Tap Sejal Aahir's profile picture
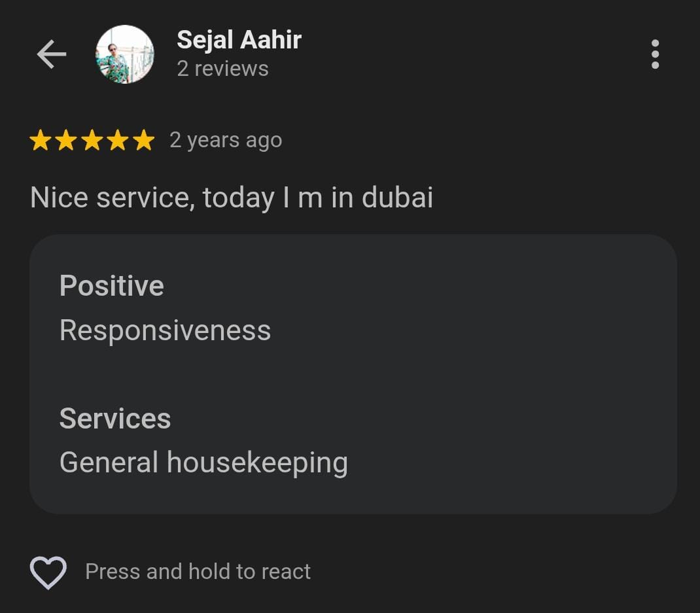The image size is (700, 613). [x=124, y=54]
